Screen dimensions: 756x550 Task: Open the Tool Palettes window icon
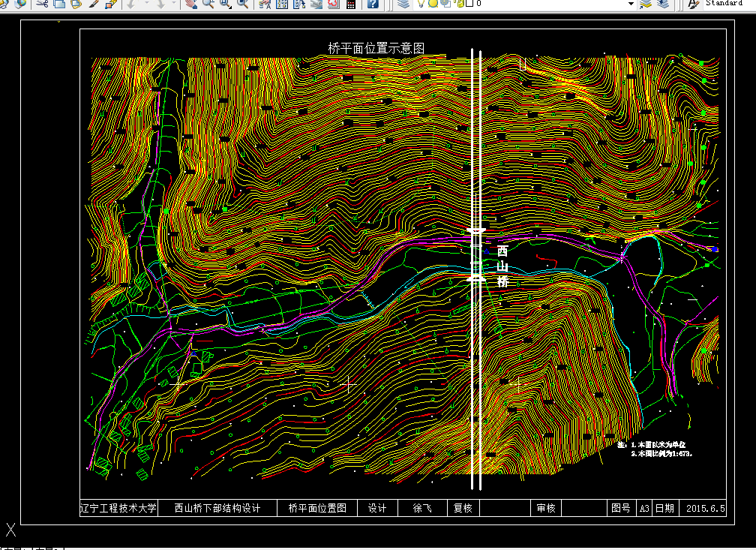pyautogui.click(x=299, y=4)
